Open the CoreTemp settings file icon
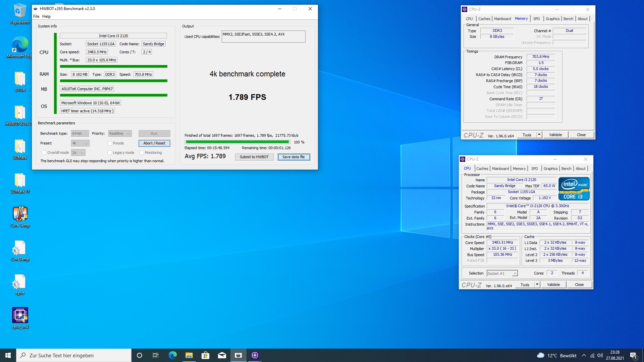 coord(20,251)
